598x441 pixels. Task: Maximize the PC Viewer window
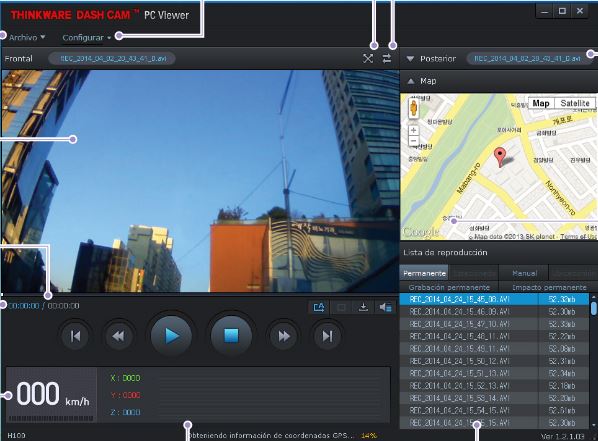[x=562, y=11]
